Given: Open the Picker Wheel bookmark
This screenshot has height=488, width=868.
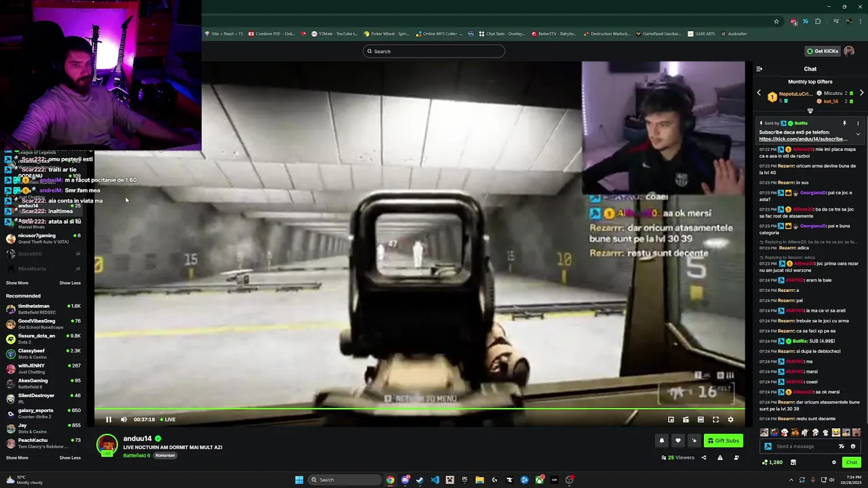Looking at the screenshot, I should coord(387,33).
